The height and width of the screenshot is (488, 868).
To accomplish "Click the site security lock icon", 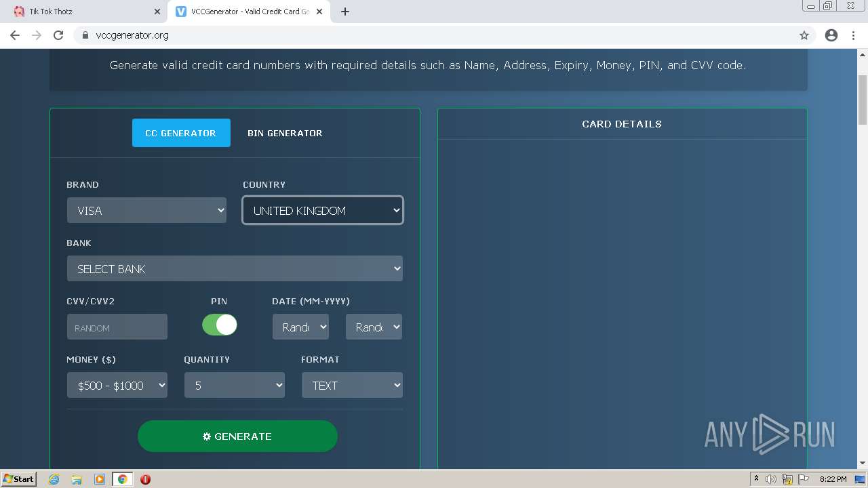I will click(x=85, y=35).
